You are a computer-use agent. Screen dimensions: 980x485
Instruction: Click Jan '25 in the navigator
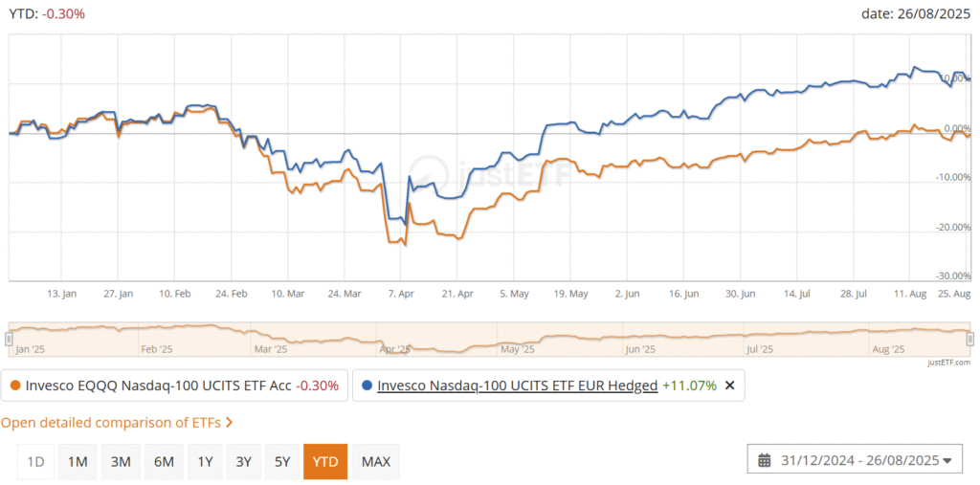(30, 349)
